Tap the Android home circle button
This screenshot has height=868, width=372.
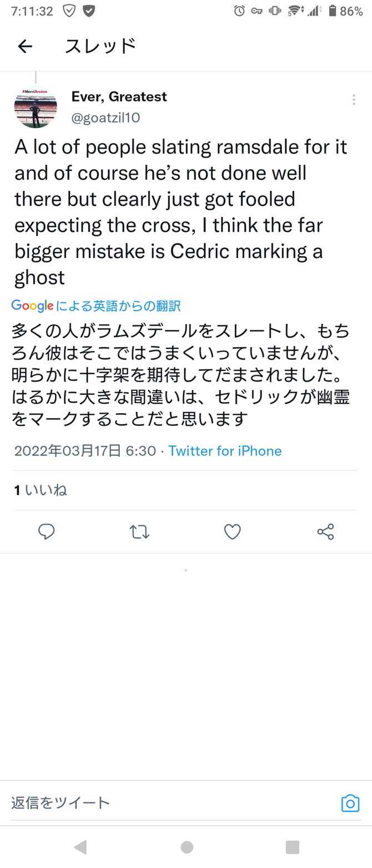187,847
